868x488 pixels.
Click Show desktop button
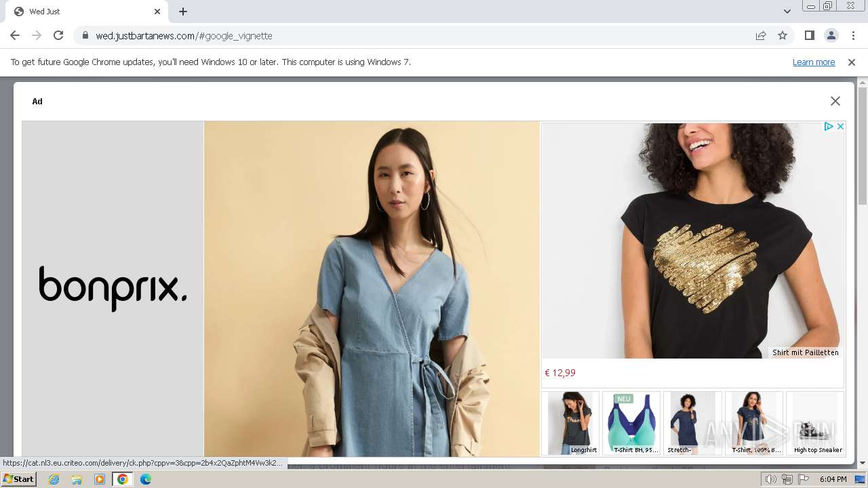click(x=860, y=479)
